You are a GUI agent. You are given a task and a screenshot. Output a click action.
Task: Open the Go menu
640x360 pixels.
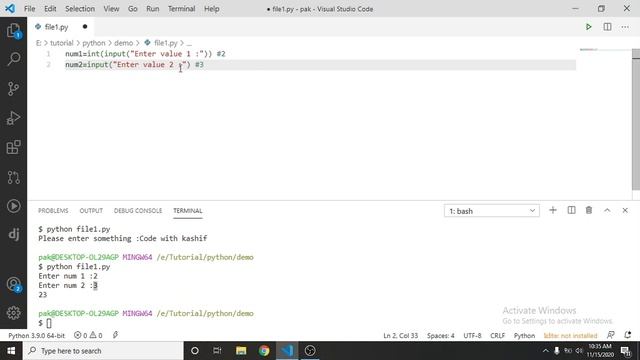(133, 9)
